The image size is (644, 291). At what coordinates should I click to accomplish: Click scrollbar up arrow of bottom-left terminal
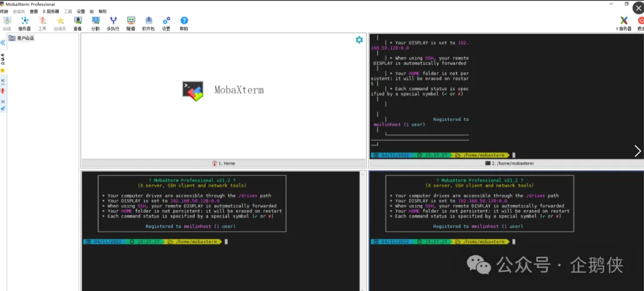(363, 174)
